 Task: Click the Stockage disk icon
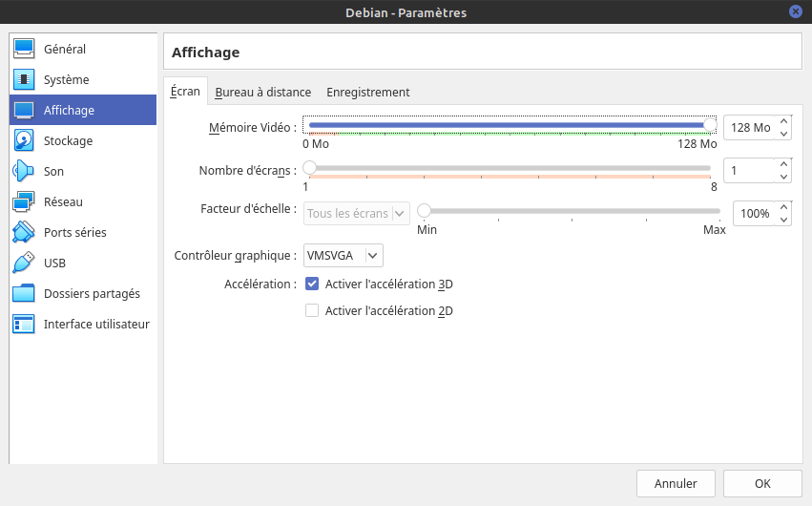(24, 140)
